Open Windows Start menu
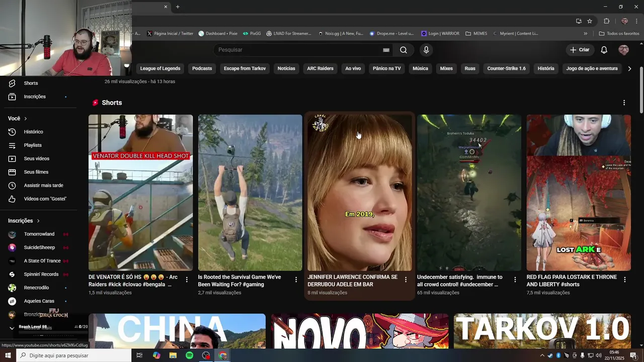 point(8,355)
